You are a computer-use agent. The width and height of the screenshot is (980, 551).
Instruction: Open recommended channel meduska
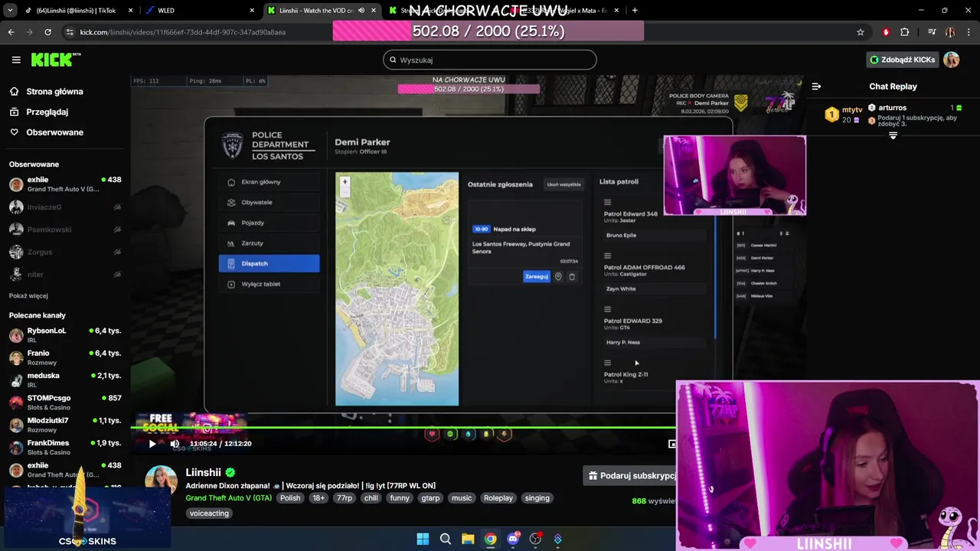(65, 380)
